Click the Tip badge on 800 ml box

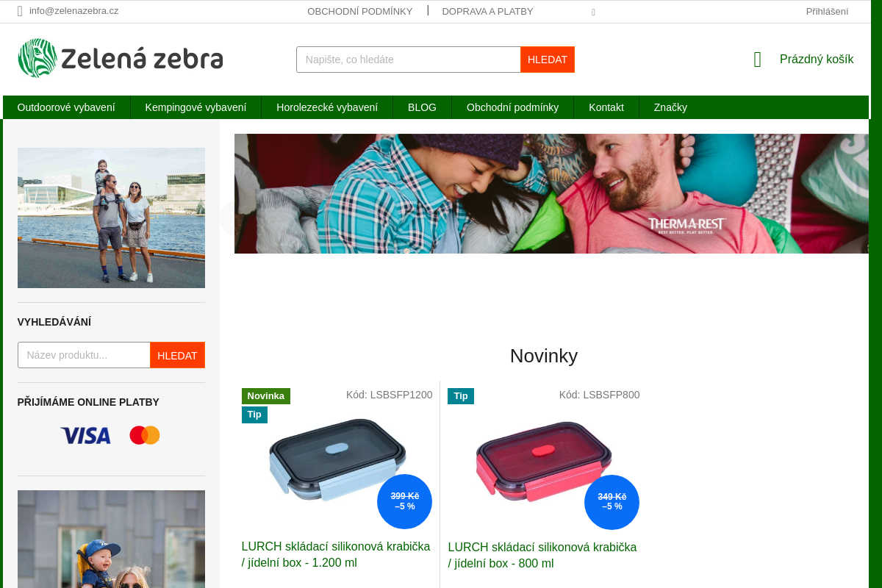pos(461,396)
